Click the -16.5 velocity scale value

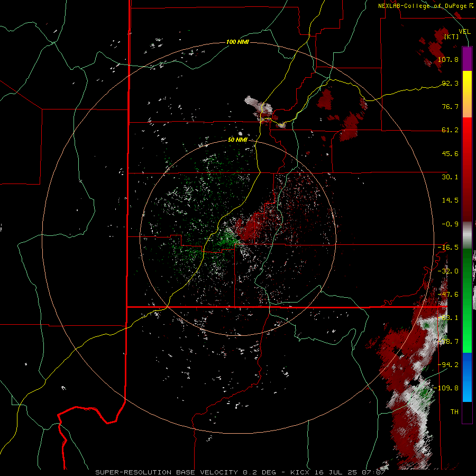[x=448, y=248]
